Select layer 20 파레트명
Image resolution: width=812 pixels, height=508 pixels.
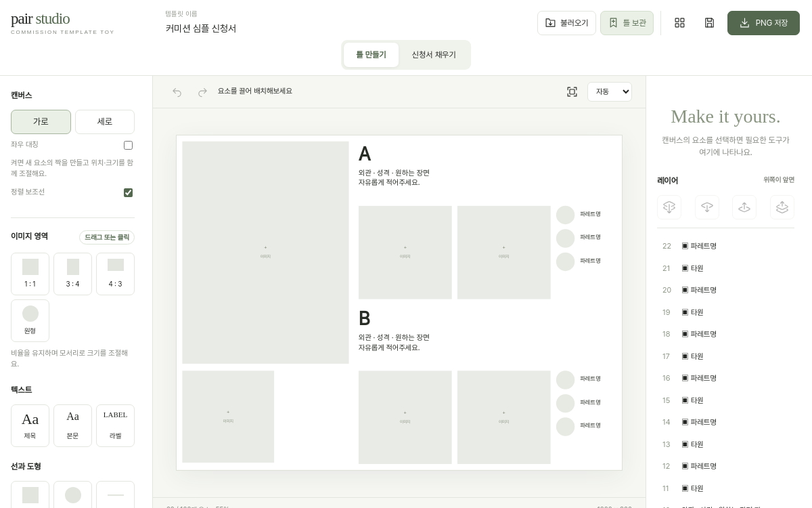pos(725,290)
